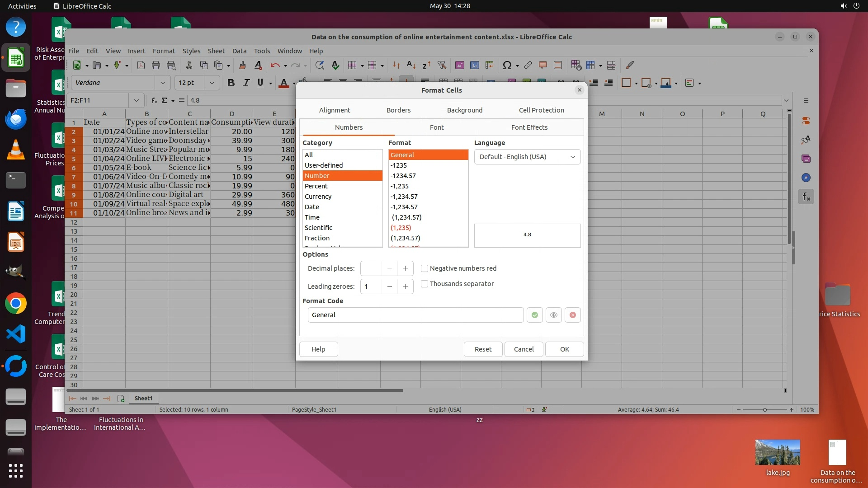
Task: Click the red remove format code icon
Action: coord(573,315)
